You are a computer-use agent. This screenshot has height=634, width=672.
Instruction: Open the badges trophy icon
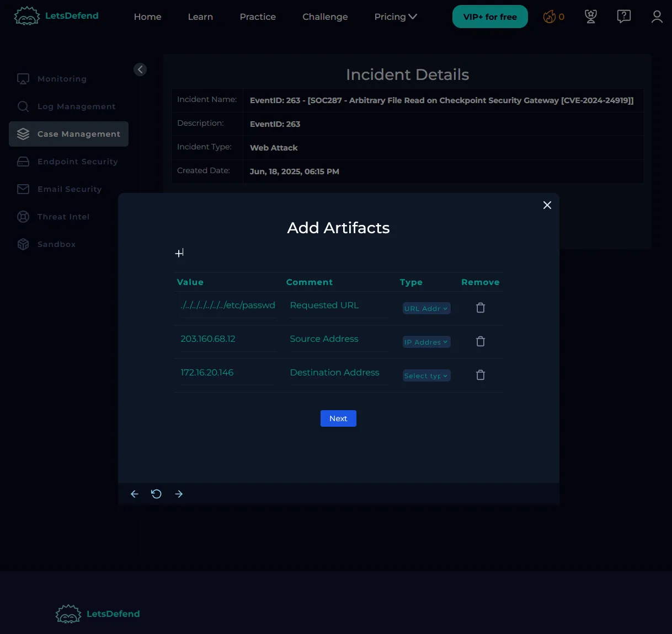[590, 17]
